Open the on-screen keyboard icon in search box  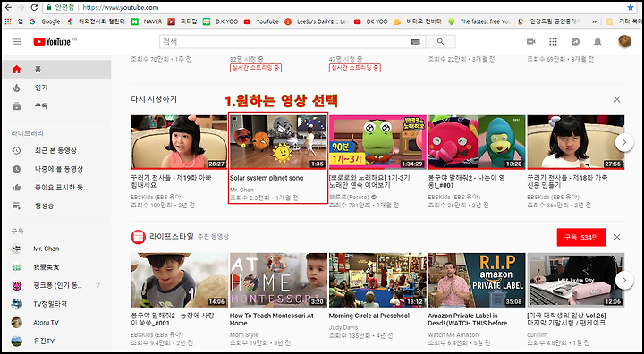(x=415, y=41)
